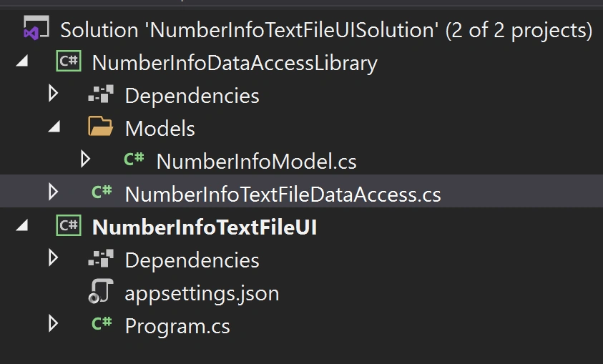Image resolution: width=603 pixels, height=364 pixels.
Task: Expand the NumberInfoModel.cs file node arrow
Action: [x=85, y=159]
